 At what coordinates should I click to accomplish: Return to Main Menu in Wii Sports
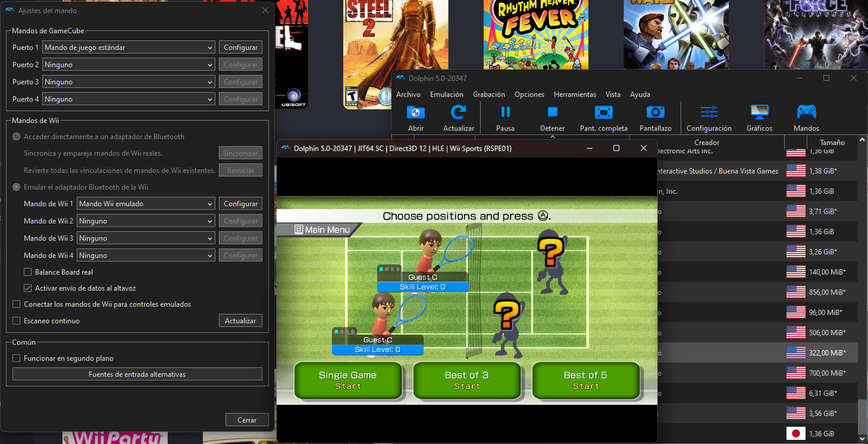pos(321,229)
